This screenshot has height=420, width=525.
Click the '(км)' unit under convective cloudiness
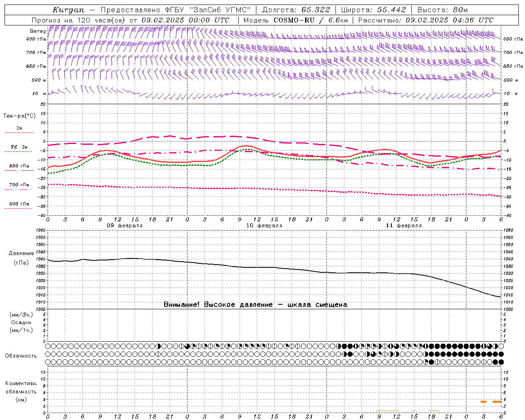[x=21, y=399]
